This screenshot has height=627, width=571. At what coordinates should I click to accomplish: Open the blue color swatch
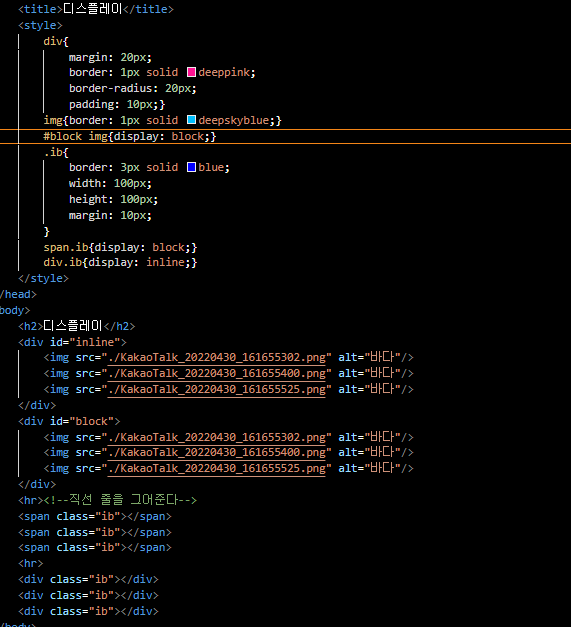click(x=192, y=167)
